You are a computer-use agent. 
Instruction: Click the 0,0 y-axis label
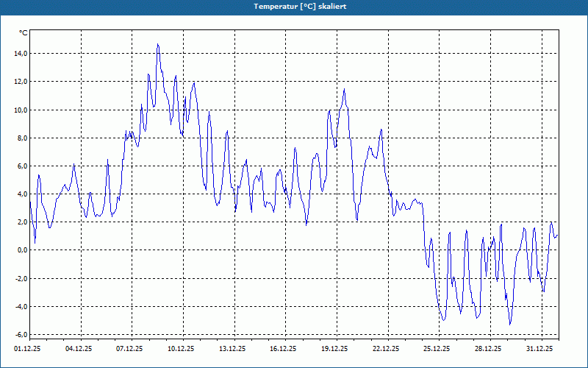23,250
